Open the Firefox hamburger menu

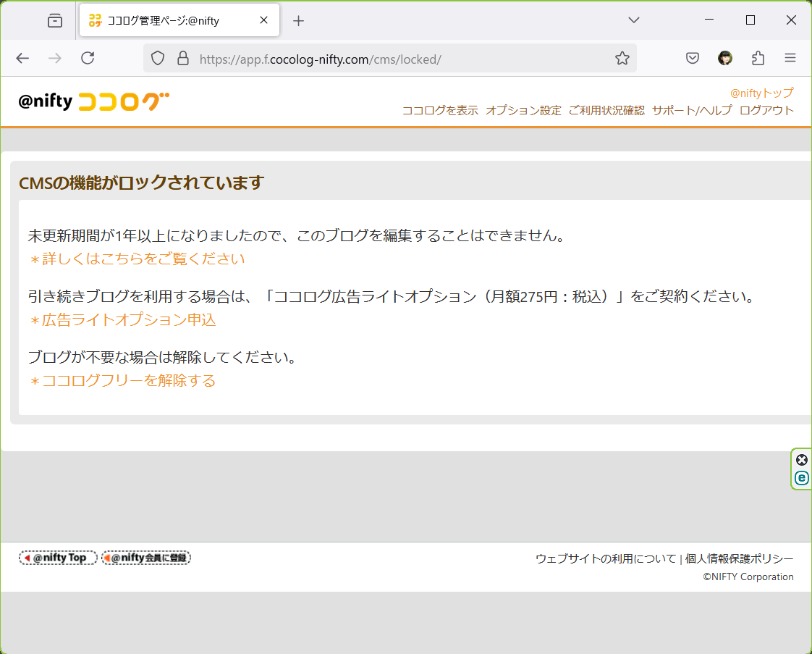790,58
